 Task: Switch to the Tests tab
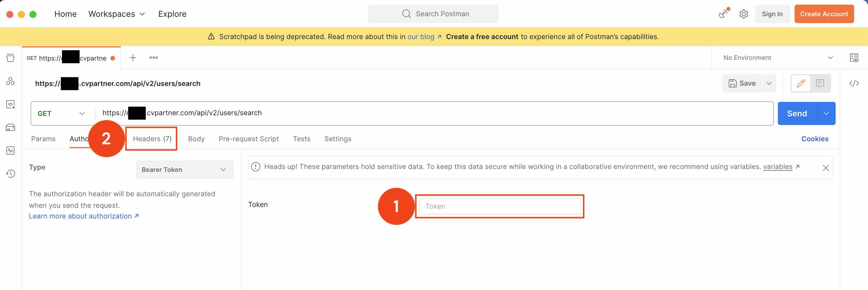(302, 139)
